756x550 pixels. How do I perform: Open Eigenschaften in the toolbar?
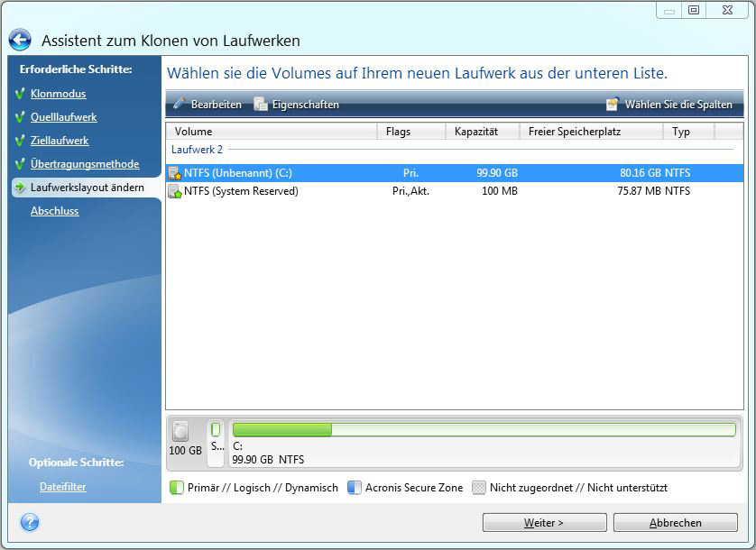pos(298,105)
